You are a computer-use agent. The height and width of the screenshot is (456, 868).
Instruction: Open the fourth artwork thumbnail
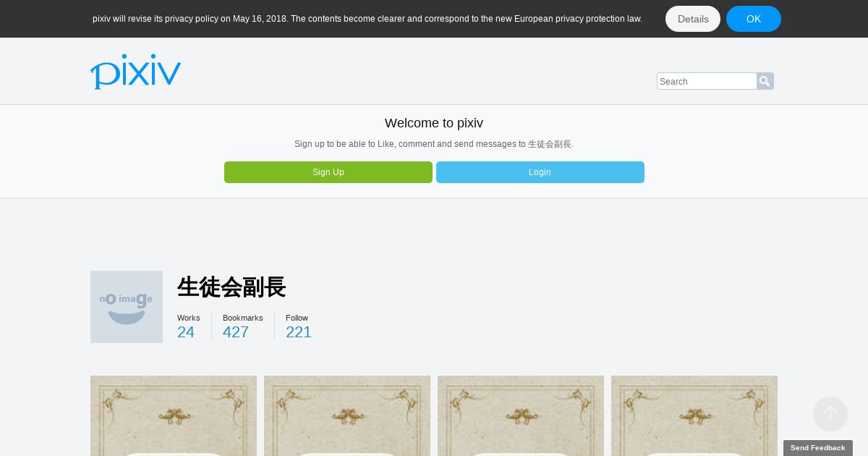tap(694, 415)
